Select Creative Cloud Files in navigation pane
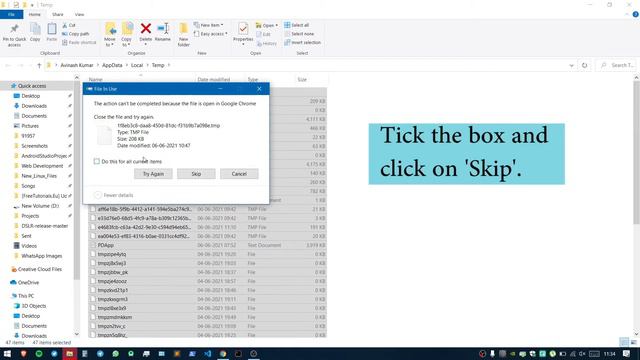Viewport: 640px width, 360px height. pos(40,269)
